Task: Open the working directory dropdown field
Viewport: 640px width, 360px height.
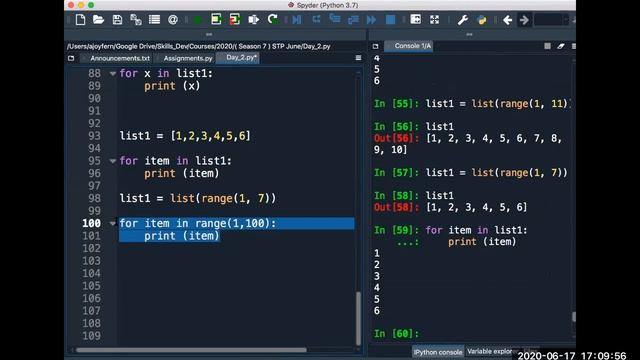Action: (551, 20)
